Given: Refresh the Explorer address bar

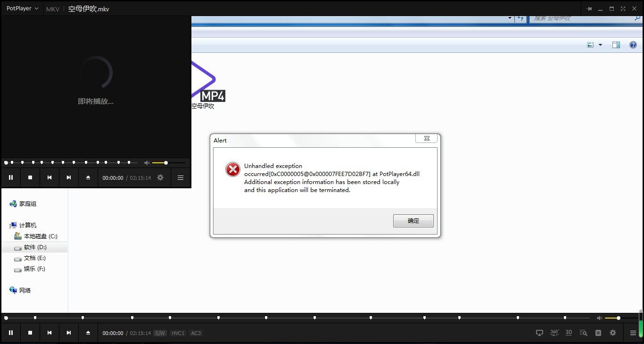Looking at the screenshot, I should [x=520, y=18].
